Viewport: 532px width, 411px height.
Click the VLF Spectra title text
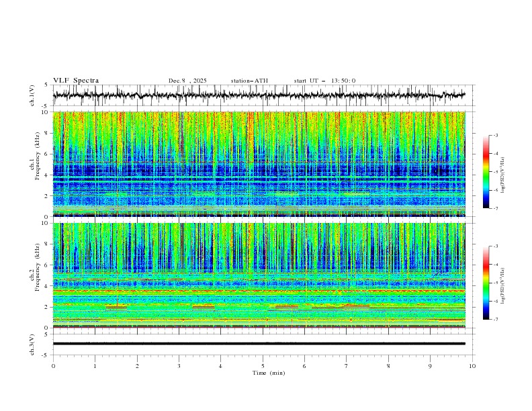pyautogui.click(x=76, y=81)
